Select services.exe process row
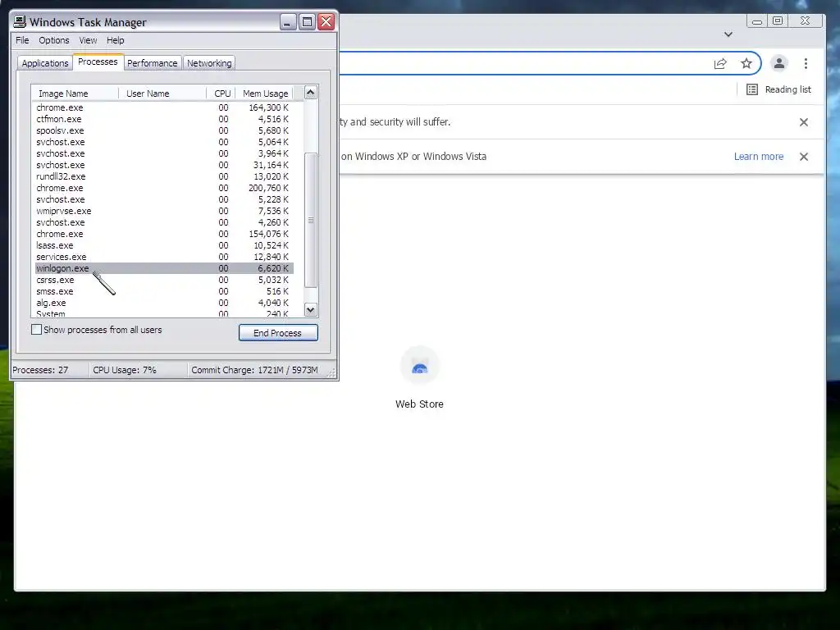The height and width of the screenshot is (630, 840). point(163,257)
